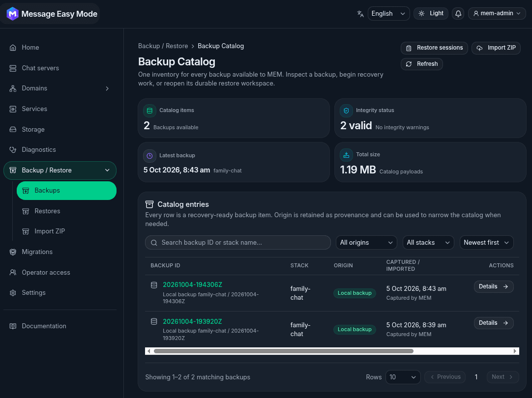Click the database icon beside 20261004-193920Z
This screenshot has height=398, width=532.
pyautogui.click(x=154, y=321)
